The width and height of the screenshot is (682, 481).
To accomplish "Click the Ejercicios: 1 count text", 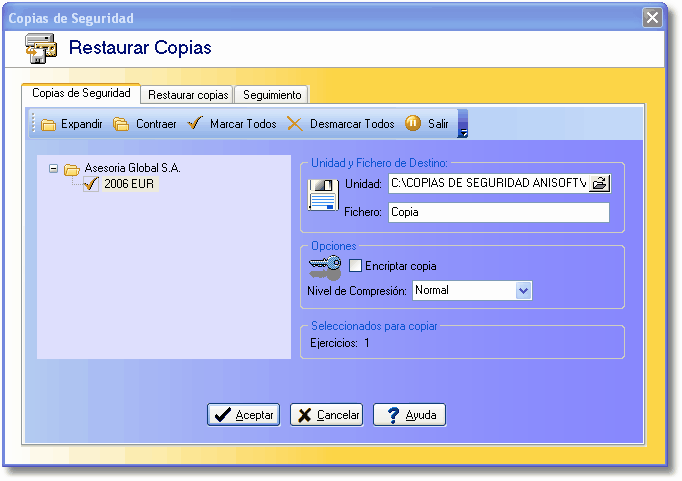I will pyautogui.click(x=340, y=343).
